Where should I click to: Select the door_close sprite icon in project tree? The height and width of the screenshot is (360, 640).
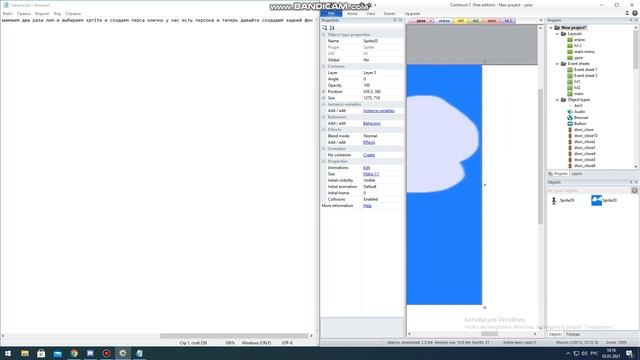[570, 130]
